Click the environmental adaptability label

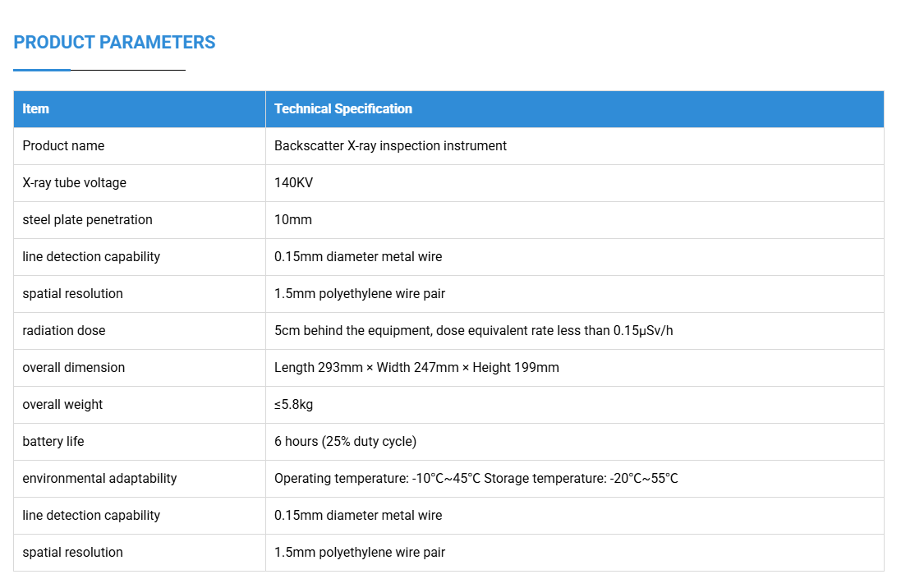click(99, 478)
